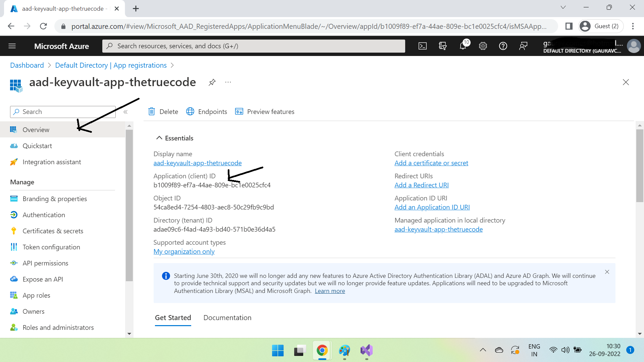Screen dimensions: 644x362
Task: Open the help question mark icon
Action: pyautogui.click(x=503, y=46)
